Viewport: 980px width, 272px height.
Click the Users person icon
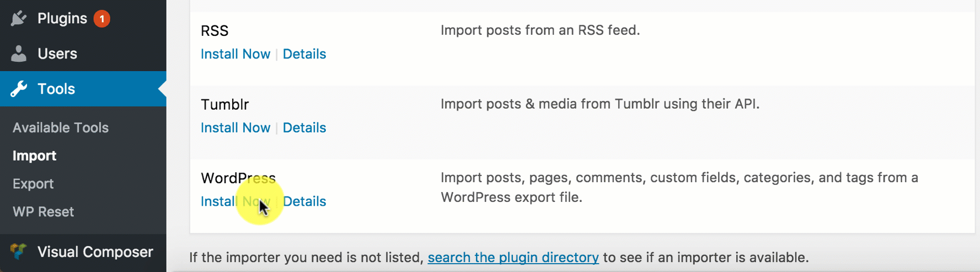19,54
